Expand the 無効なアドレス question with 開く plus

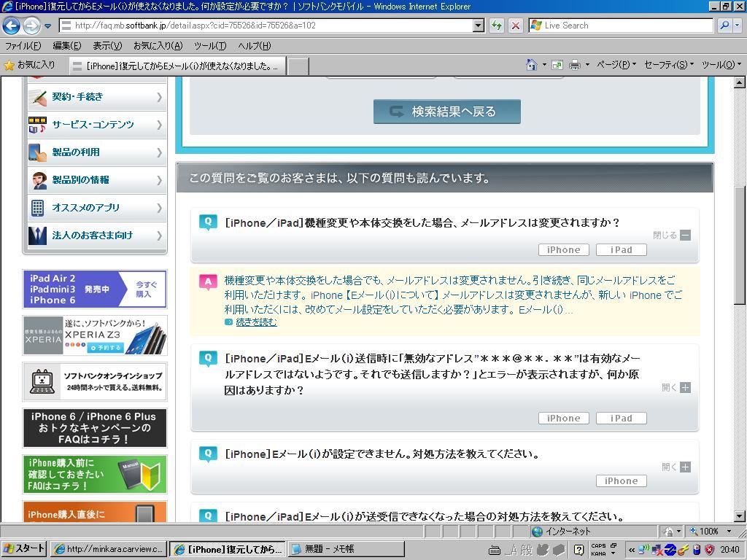(685, 388)
